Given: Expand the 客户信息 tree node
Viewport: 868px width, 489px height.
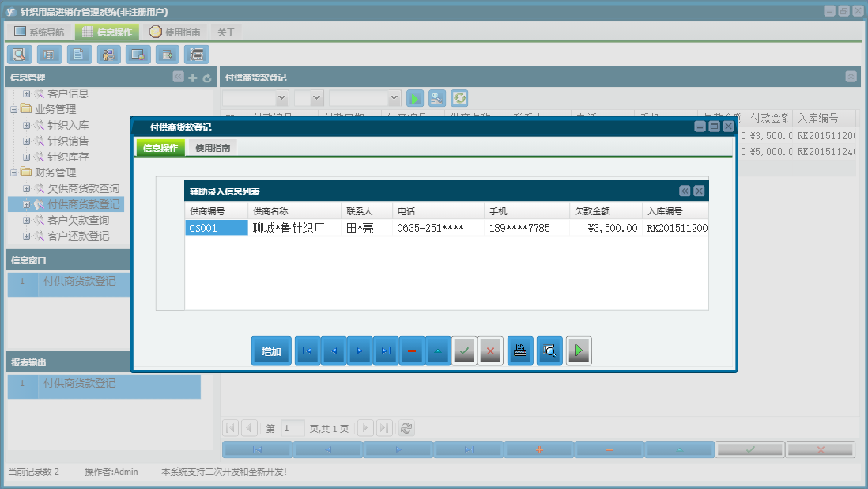Looking at the screenshot, I should click(x=26, y=93).
